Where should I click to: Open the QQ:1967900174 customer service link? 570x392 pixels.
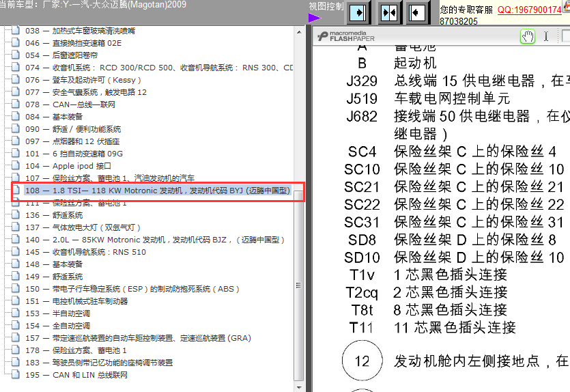pos(529,10)
